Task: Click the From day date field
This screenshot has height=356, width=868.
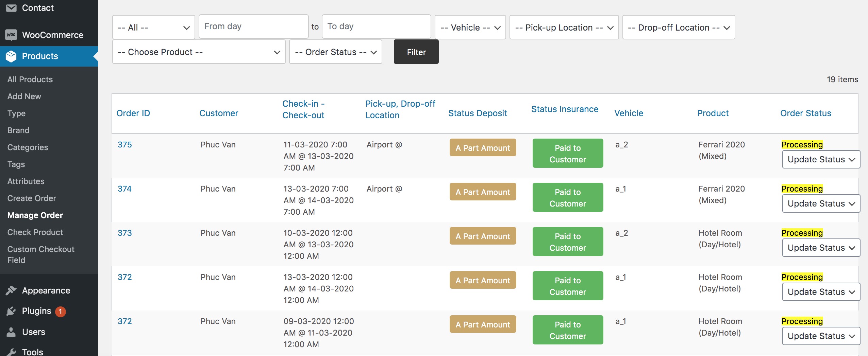Action: click(253, 26)
